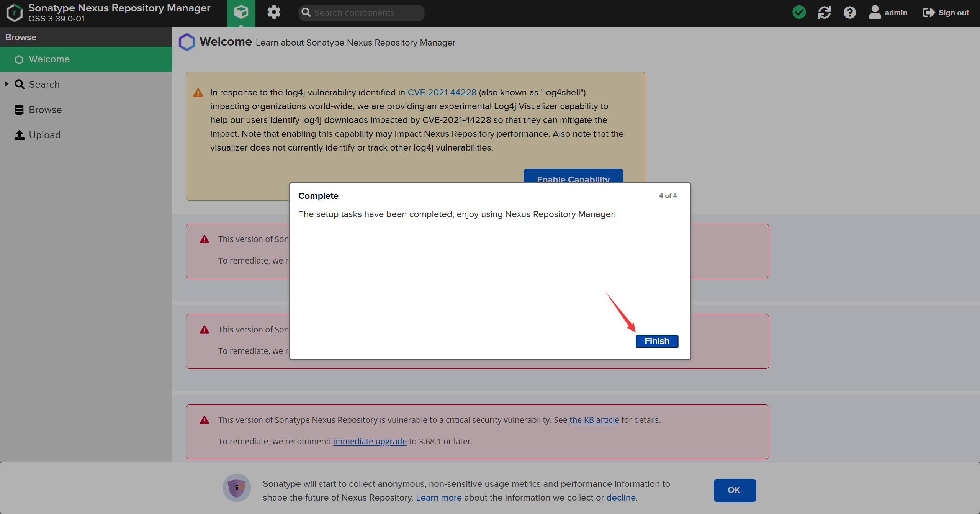Click the Nexus logo in top-left
The image size is (980, 514).
(15, 13)
